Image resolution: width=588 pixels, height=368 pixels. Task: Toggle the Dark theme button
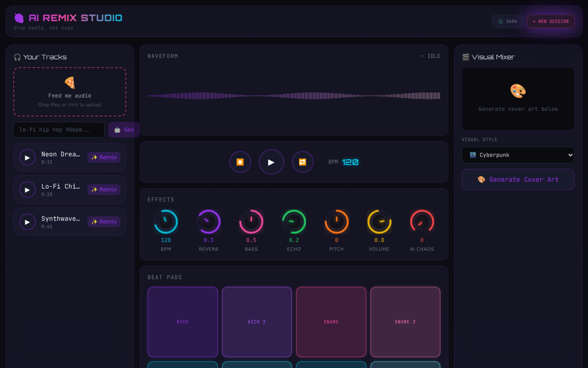click(x=508, y=22)
